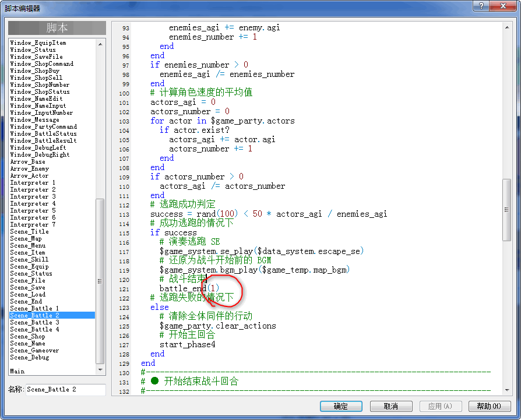Screen dimensions: 521x420
Task: Select Scene_Battle 3 script
Action: point(34,322)
